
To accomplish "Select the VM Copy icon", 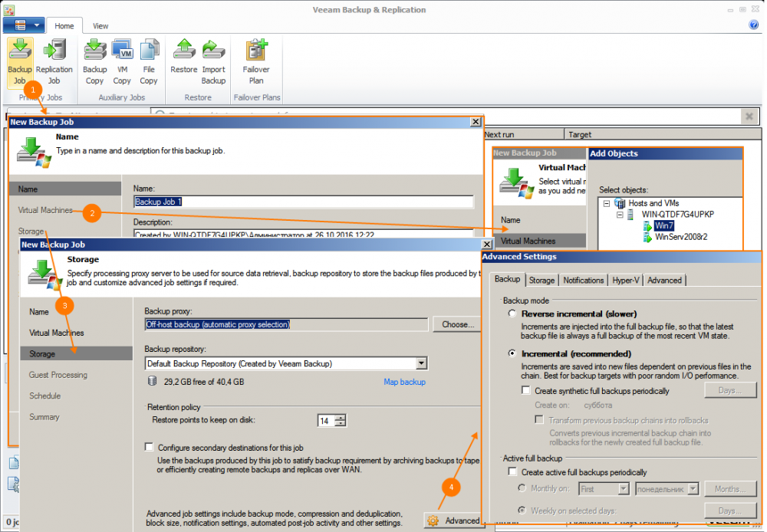I will point(122,63).
